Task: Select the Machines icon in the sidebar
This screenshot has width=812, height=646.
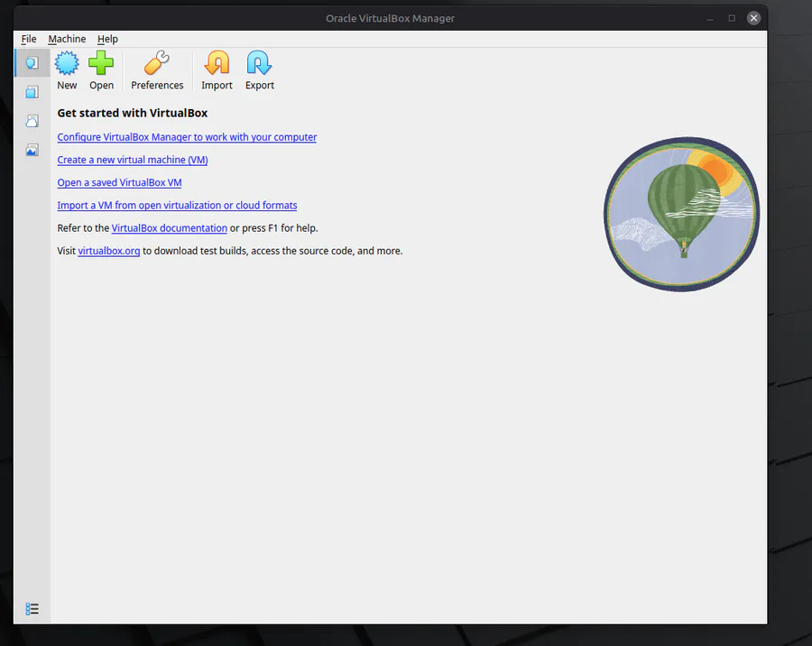Action: (x=32, y=92)
